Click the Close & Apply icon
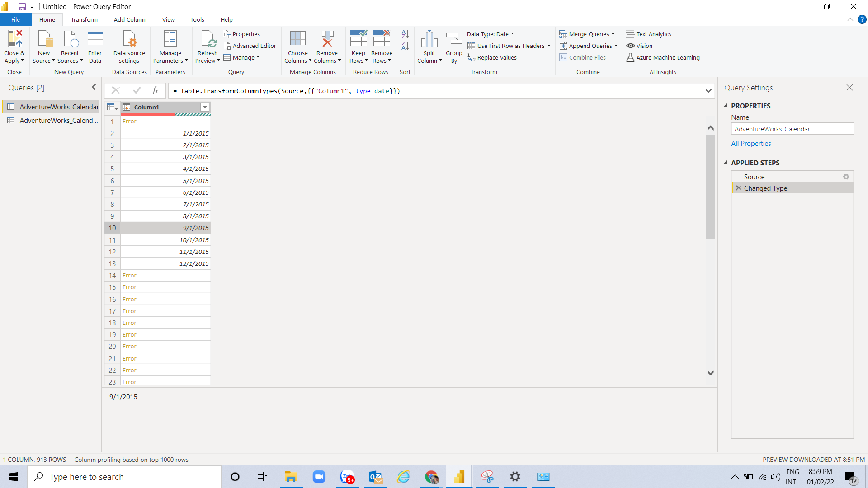The width and height of the screenshot is (868, 488). (14, 39)
